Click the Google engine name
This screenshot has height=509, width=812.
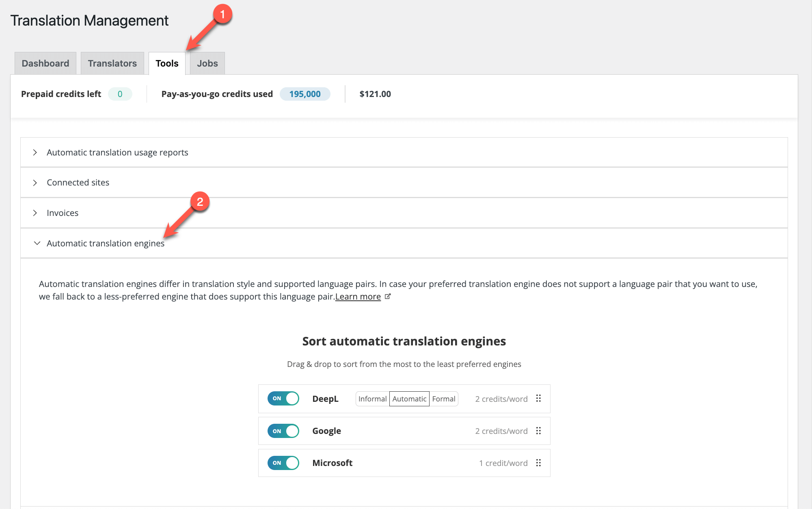pyautogui.click(x=326, y=431)
